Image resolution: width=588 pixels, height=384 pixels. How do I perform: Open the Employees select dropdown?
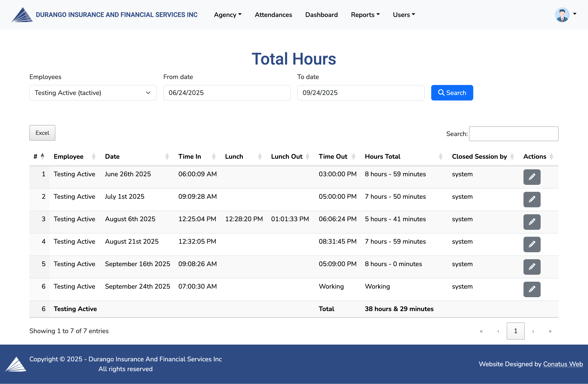tap(93, 93)
